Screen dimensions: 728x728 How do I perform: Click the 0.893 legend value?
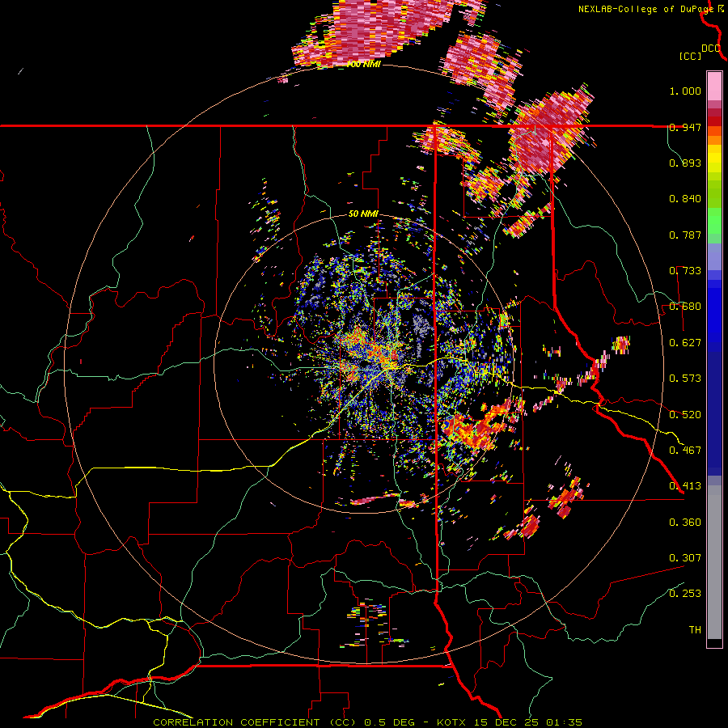685,163
